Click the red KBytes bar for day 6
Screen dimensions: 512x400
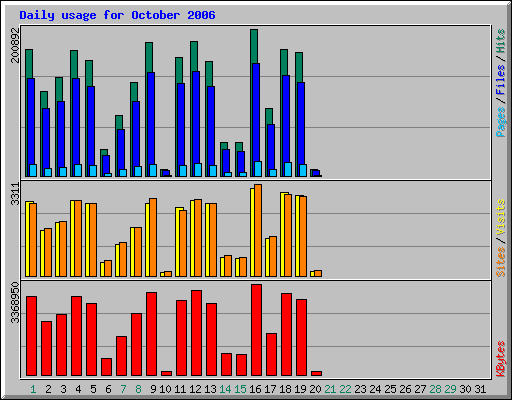coord(106,367)
